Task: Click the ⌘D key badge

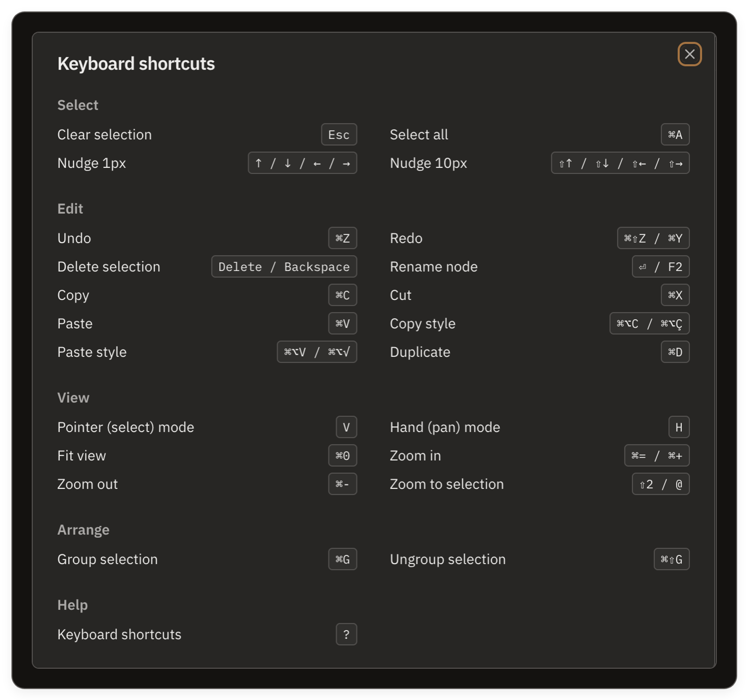Action: tap(675, 352)
